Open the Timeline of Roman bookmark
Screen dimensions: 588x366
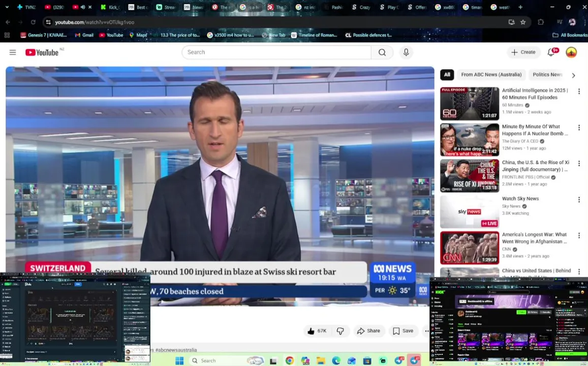click(314, 35)
